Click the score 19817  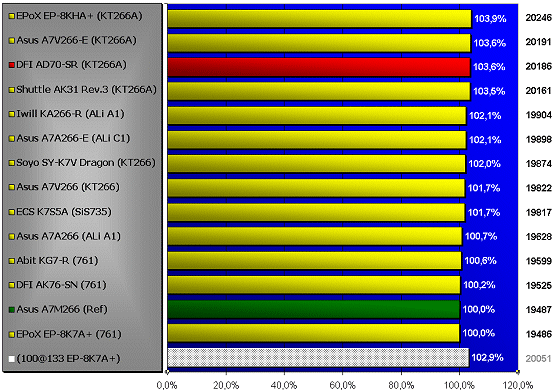tap(539, 213)
